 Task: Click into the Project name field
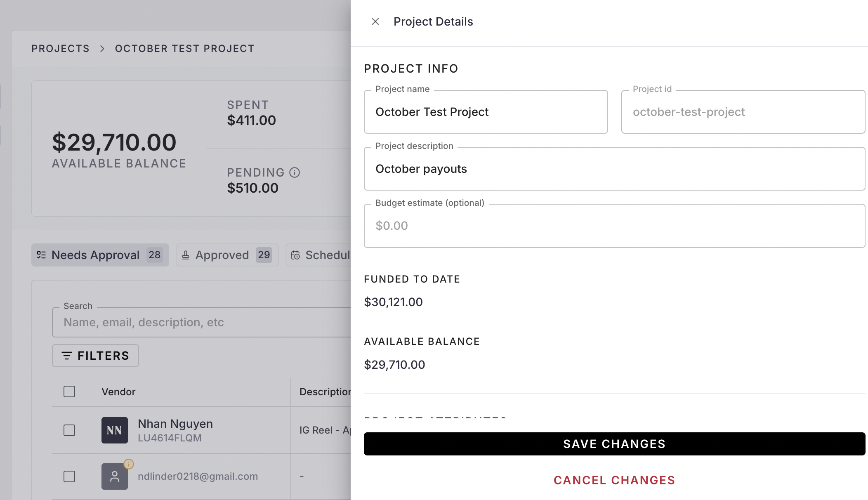486,112
